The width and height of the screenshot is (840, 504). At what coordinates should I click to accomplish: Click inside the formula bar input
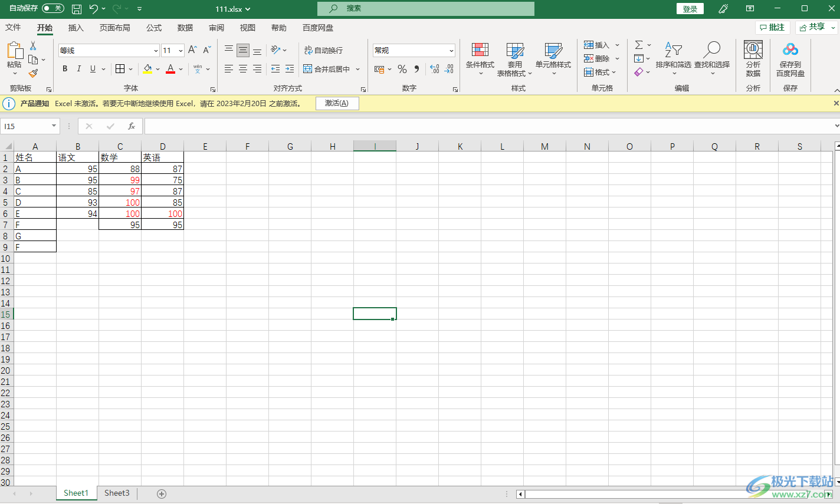(x=490, y=126)
